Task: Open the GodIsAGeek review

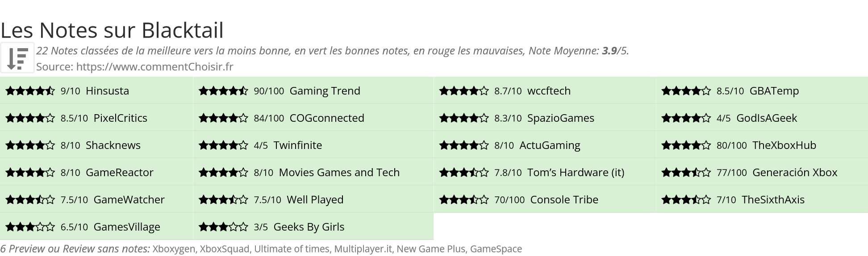Action: tap(766, 118)
